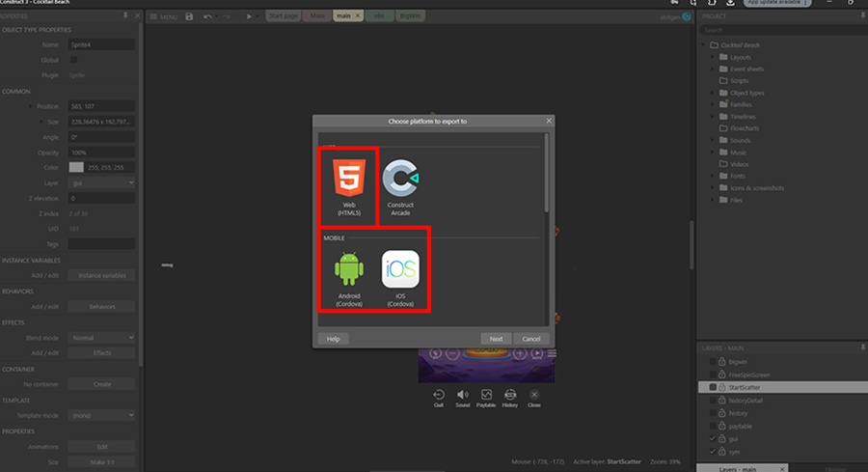Screen dimensions: 868x472
Task: Click the Save project icon
Action: pyautogui.click(x=189, y=16)
